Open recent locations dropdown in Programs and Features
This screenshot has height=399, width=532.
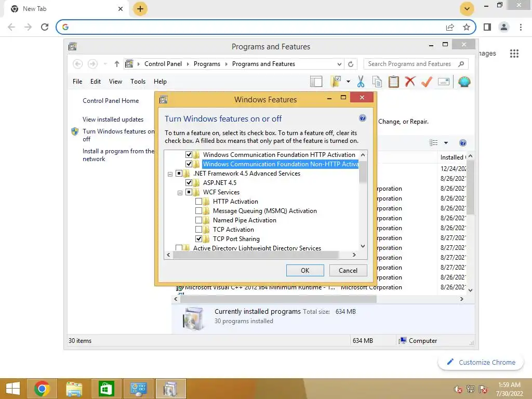click(105, 64)
